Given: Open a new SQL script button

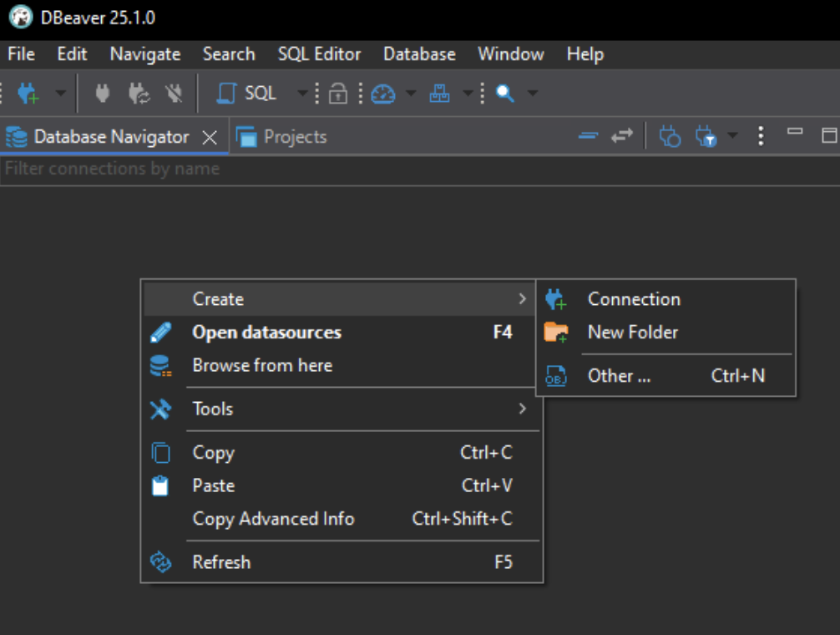Looking at the screenshot, I should click(x=247, y=94).
